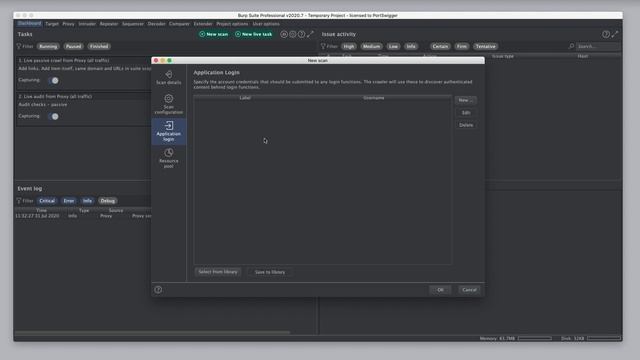Confirm the dialog with OK
Screen dimensions: 640x360
tap(440, 290)
